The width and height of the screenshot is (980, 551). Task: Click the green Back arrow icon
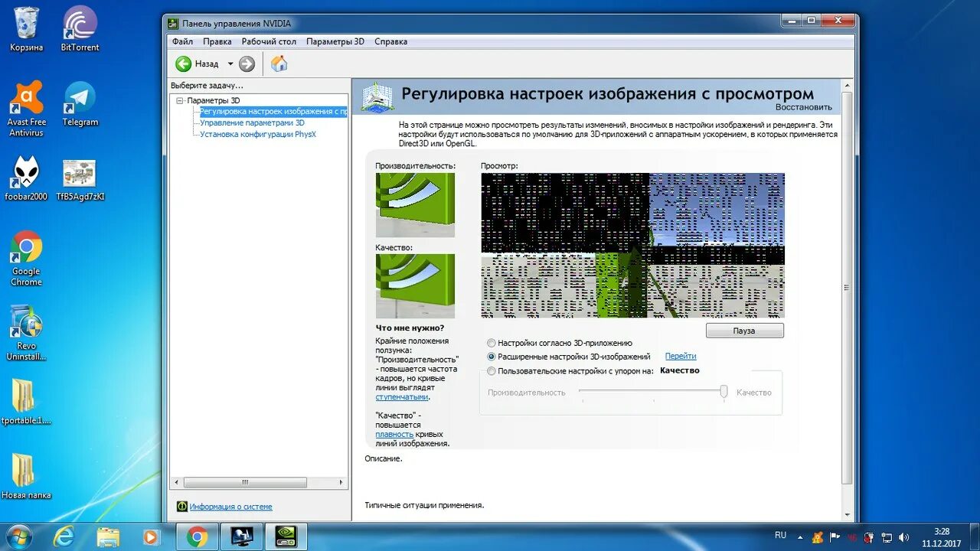pyautogui.click(x=183, y=64)
